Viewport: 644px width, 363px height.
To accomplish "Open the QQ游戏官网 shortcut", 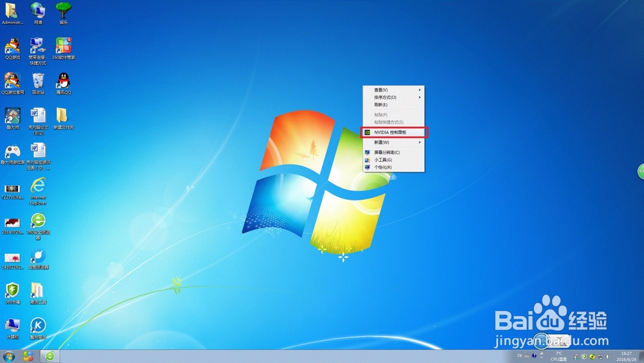I will [x=12, y=83].
